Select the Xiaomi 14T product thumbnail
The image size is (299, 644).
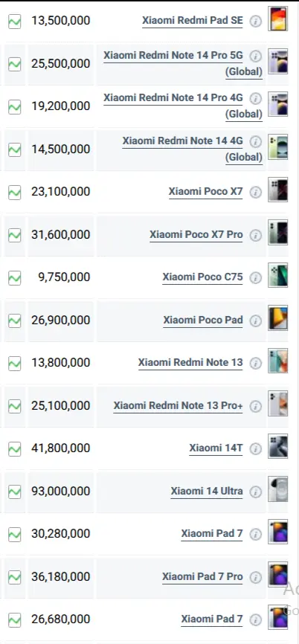pyautogui.click(x=277, y=446)
